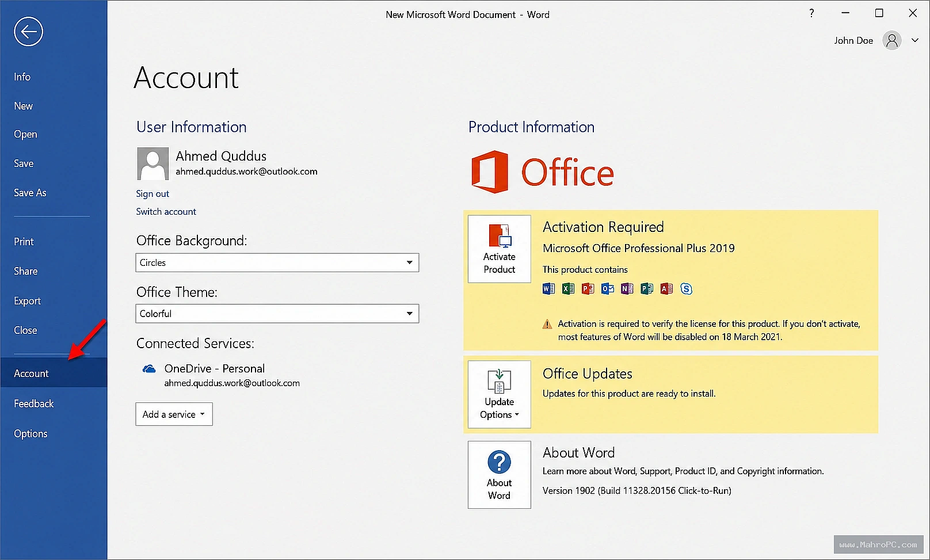Click the About Word button
The height and width of the screenshot is (560, 930).
499,475
